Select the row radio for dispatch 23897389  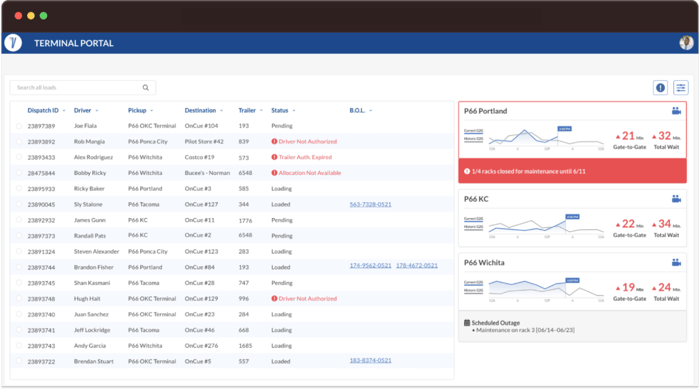click(x=19, y=126)
